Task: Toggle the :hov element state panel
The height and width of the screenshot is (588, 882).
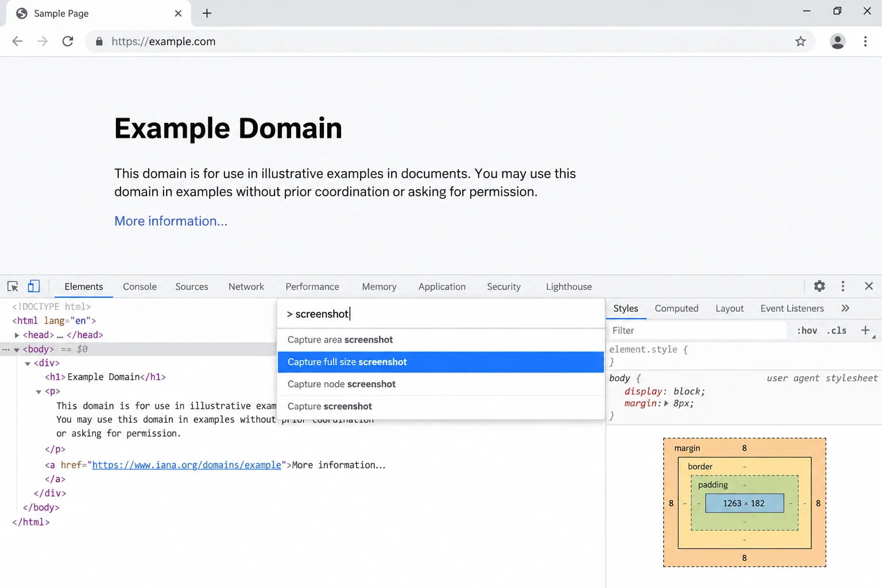Action: point(807,330)
